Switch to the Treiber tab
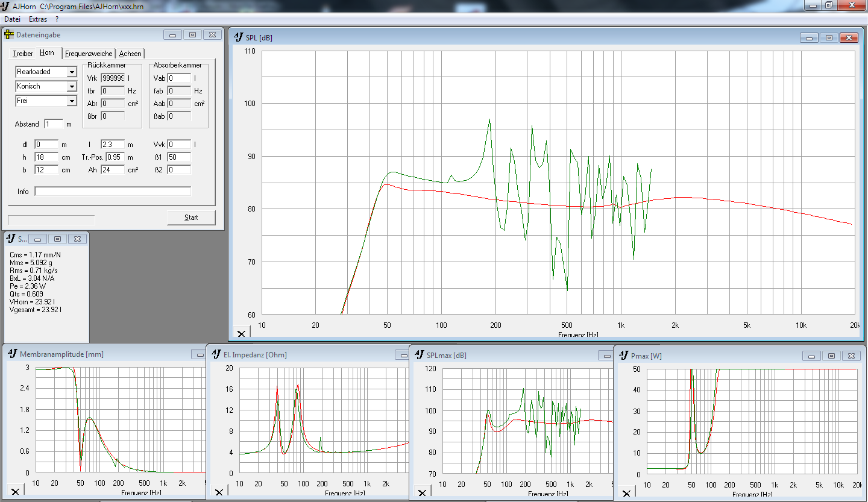 [x=23, y=54]
